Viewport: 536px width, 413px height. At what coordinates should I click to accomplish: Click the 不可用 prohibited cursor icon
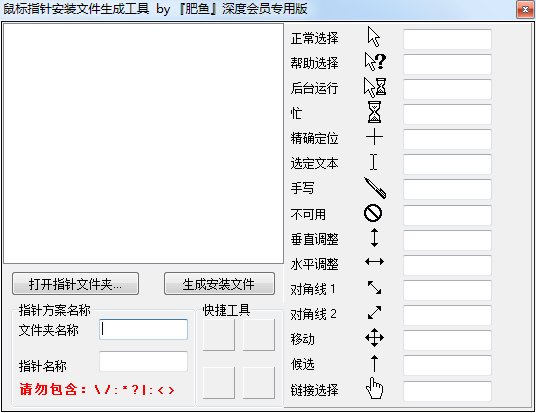click(x=373, y=213)
